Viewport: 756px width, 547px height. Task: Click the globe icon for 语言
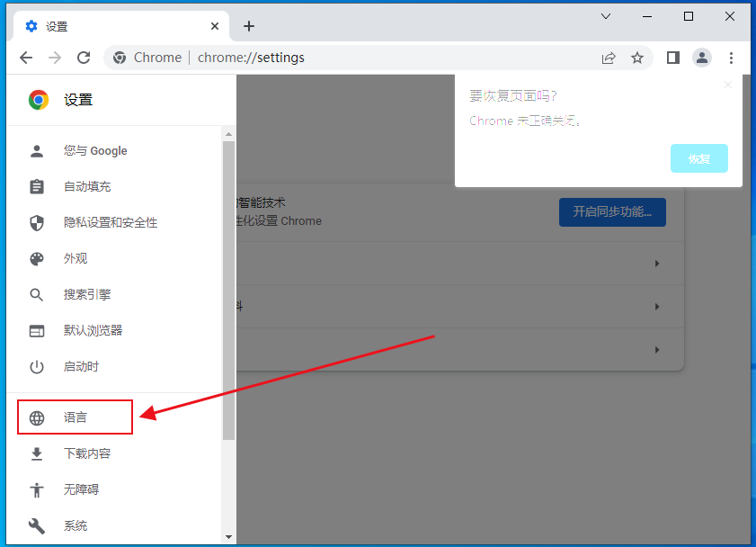37,417
